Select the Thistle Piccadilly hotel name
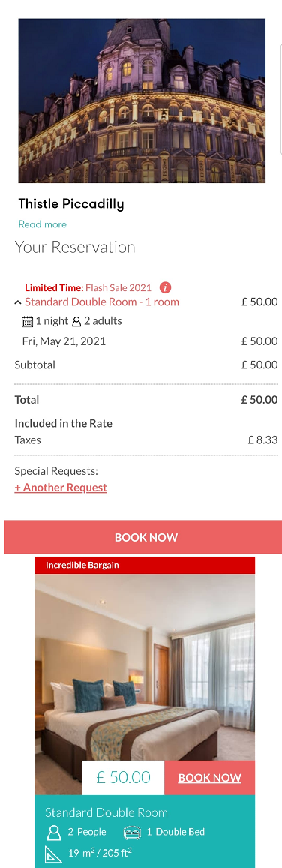 tap(71, 204)
